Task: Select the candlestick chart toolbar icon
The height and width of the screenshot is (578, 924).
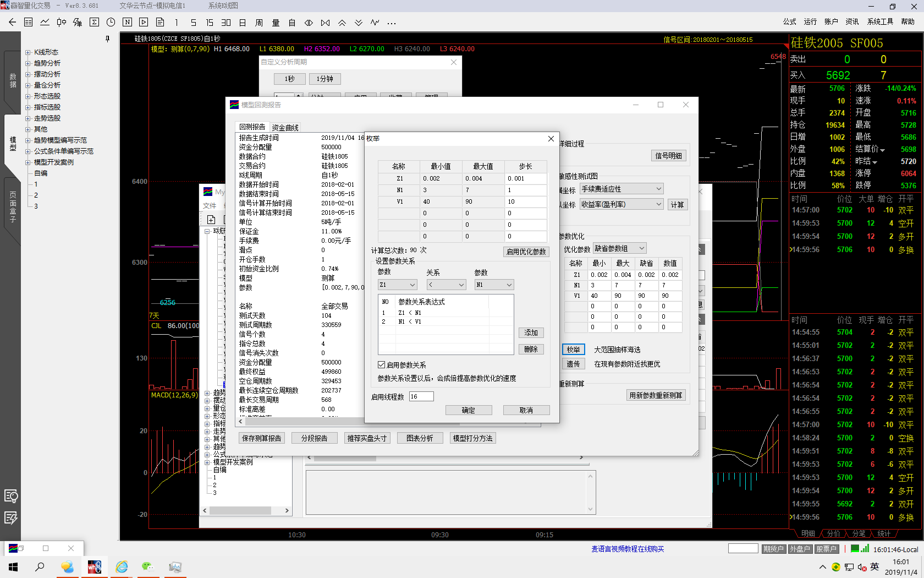Action: coord(61,23)
